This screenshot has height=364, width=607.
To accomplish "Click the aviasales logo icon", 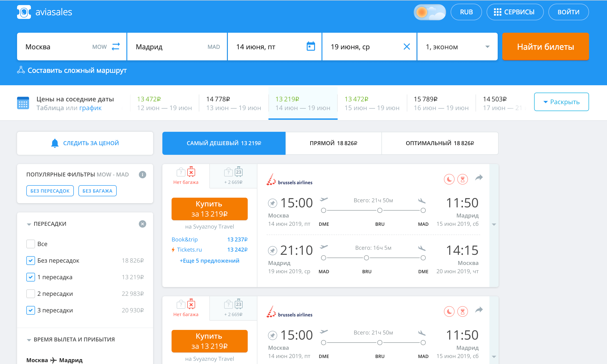I will [24, 12].
